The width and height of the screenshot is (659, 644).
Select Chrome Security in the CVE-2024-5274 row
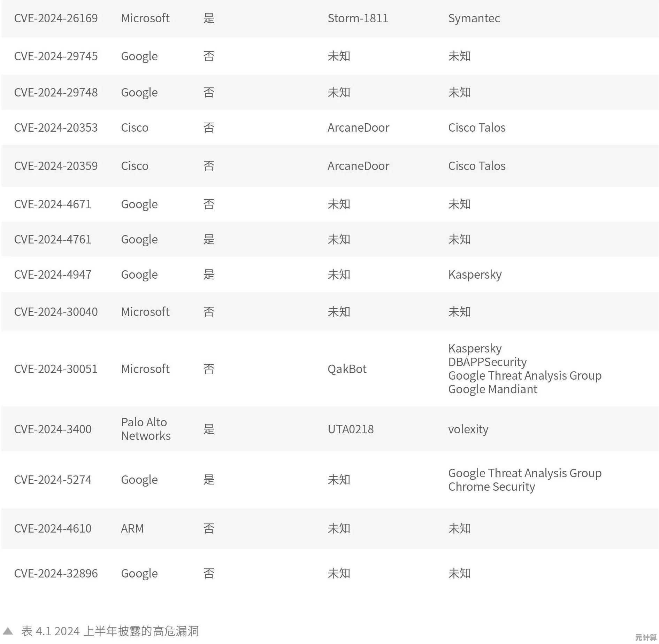491,487
